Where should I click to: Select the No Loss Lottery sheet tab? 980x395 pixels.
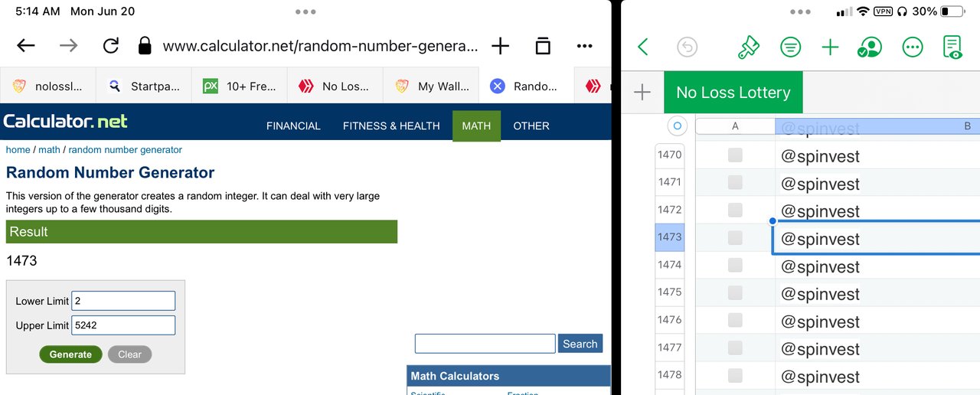[x=733, y=93]
